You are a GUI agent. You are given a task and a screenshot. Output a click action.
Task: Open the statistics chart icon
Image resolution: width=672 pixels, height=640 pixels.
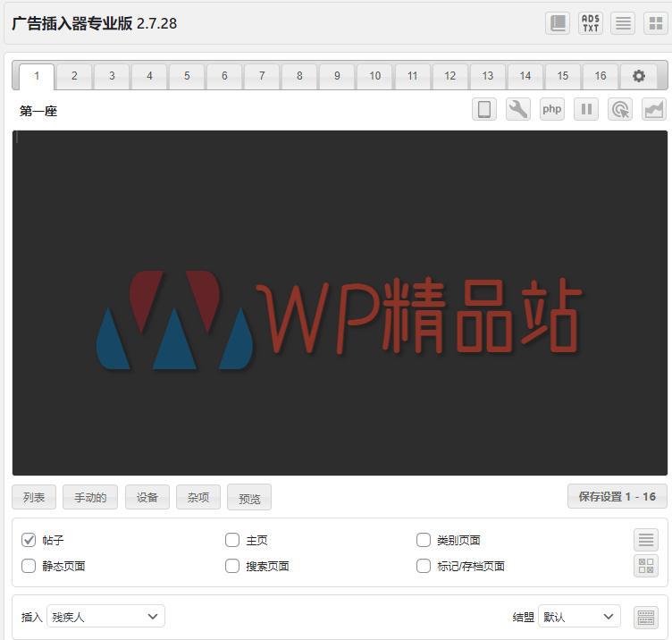coord(654,109)
